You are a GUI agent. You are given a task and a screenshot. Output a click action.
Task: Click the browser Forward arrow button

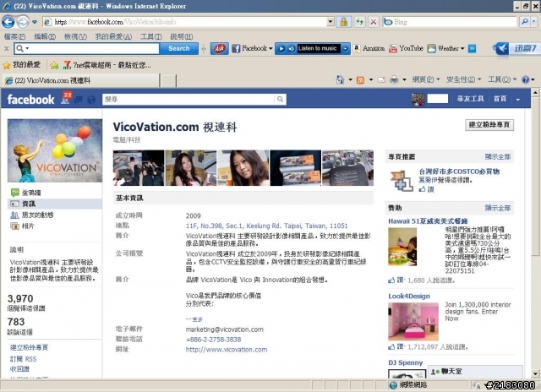23,22
